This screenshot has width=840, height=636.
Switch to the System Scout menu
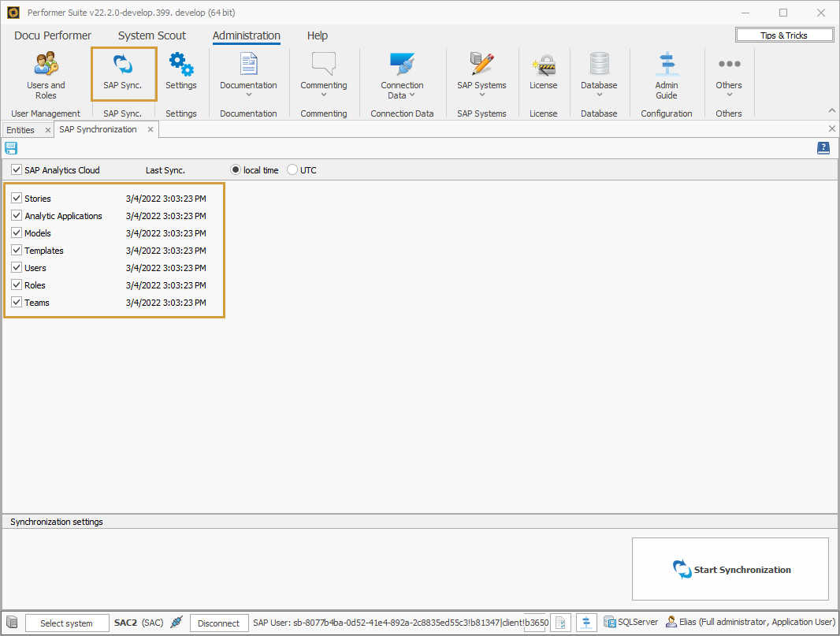coord(151,35)
